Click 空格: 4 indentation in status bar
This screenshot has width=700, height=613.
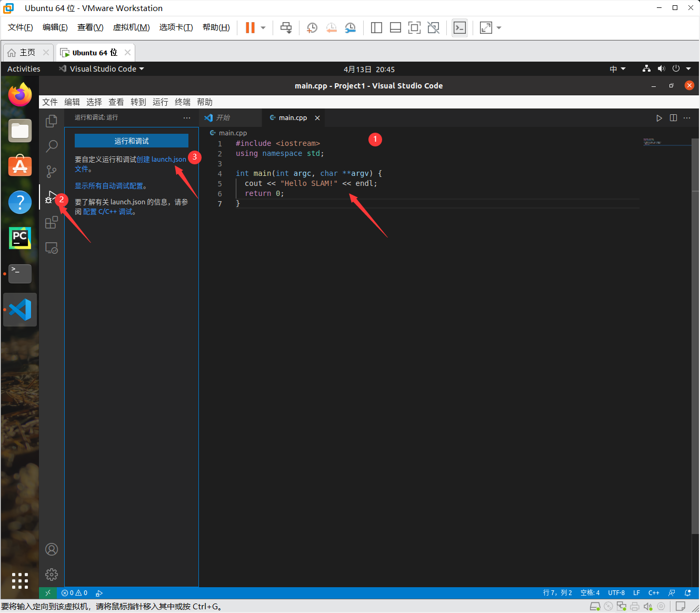pos(590,593)
